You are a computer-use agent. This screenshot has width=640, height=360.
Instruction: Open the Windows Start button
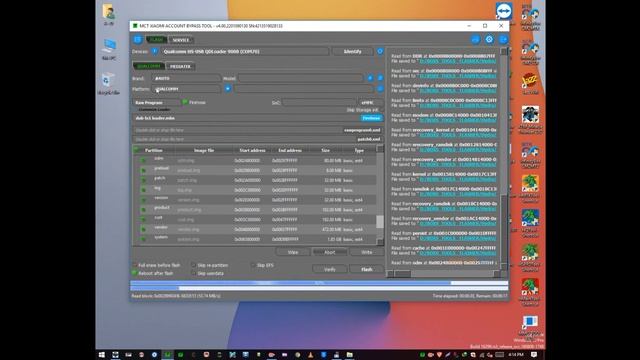point(102,355)
